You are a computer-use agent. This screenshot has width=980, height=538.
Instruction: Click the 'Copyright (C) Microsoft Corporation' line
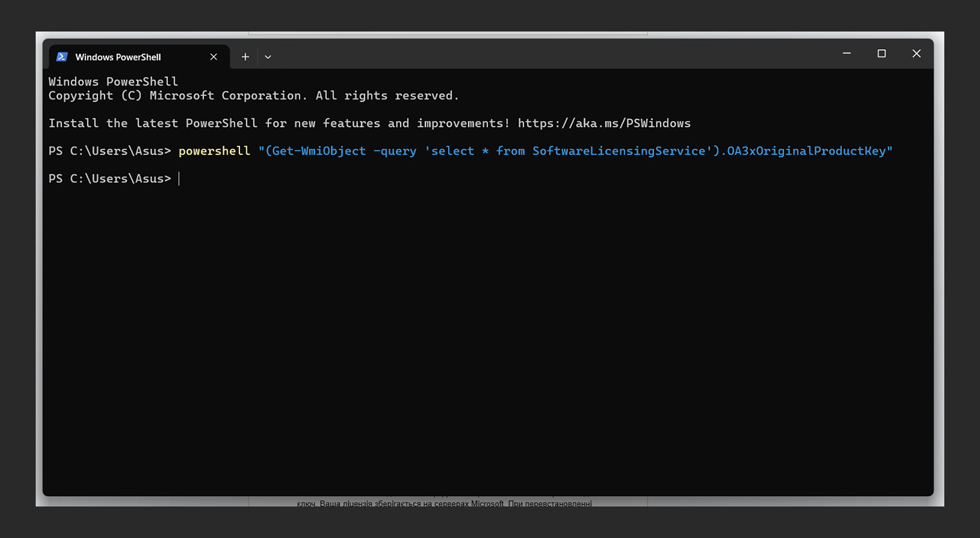coord(254,95)
